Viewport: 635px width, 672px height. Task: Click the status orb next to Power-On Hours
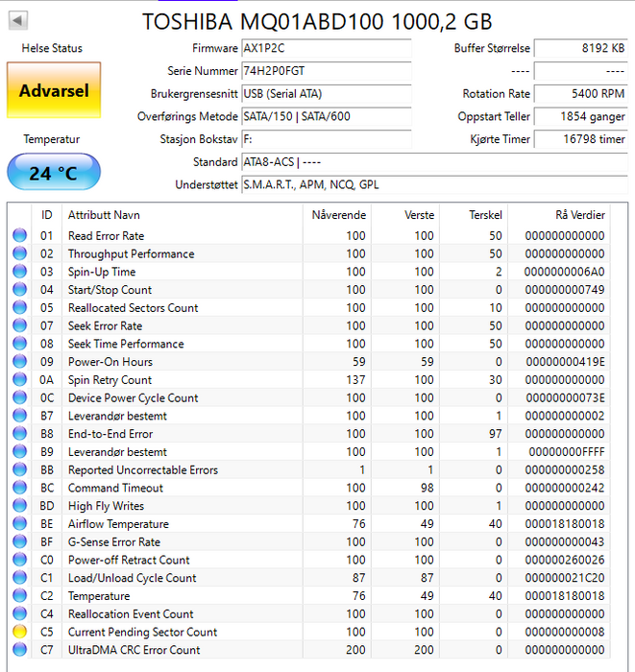19,362
